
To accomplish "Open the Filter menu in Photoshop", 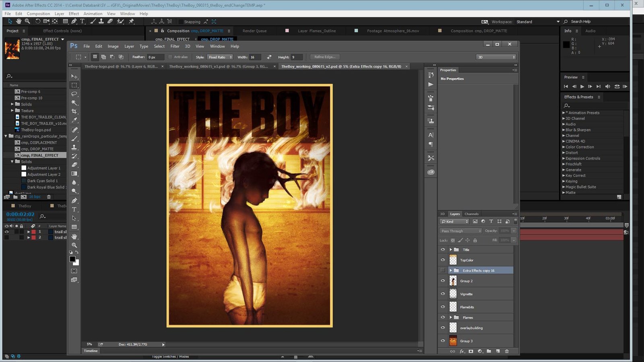I will [175, 46].
